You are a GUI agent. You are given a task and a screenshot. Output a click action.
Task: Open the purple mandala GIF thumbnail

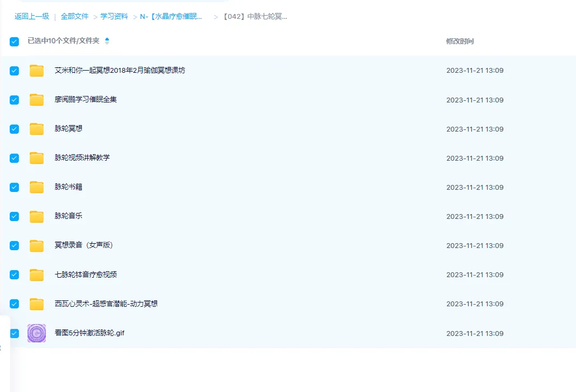click(37, 333)
